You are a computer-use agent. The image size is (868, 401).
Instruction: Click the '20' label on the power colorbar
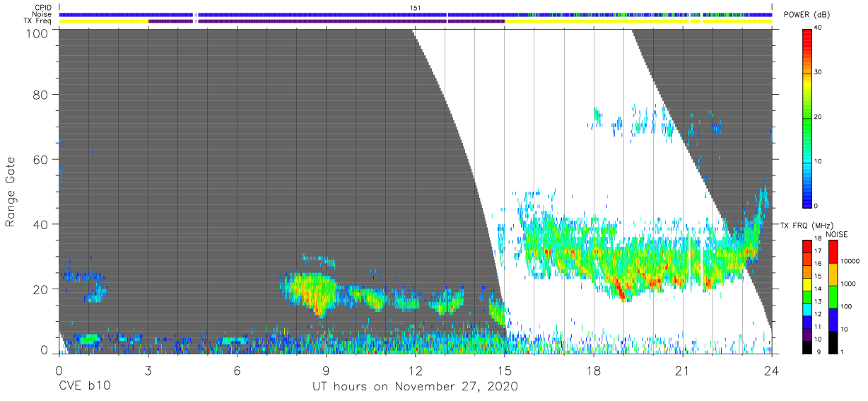(x=818, y=117)
